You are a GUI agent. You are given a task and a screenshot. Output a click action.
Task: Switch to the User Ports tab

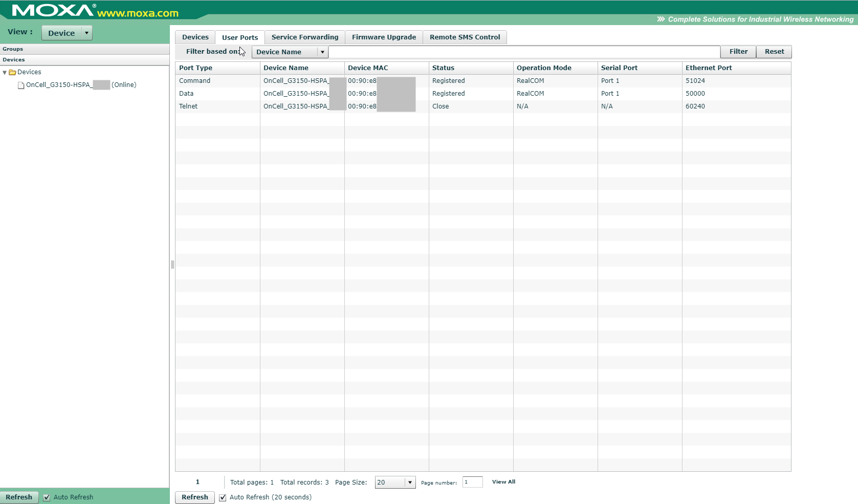[x=240, y=37]
